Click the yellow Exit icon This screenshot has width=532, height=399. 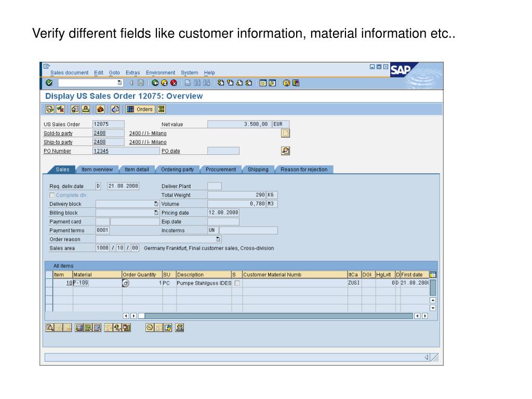point(165,83)
